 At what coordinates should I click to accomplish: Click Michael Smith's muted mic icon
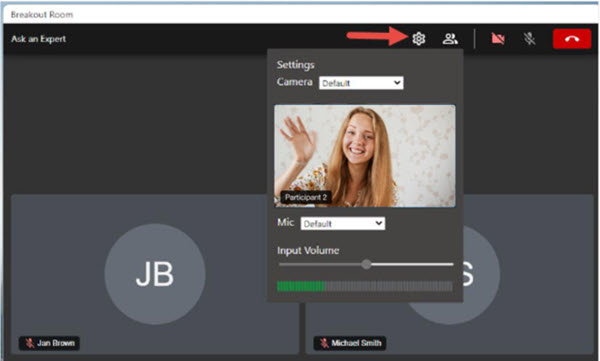(324, 343)
